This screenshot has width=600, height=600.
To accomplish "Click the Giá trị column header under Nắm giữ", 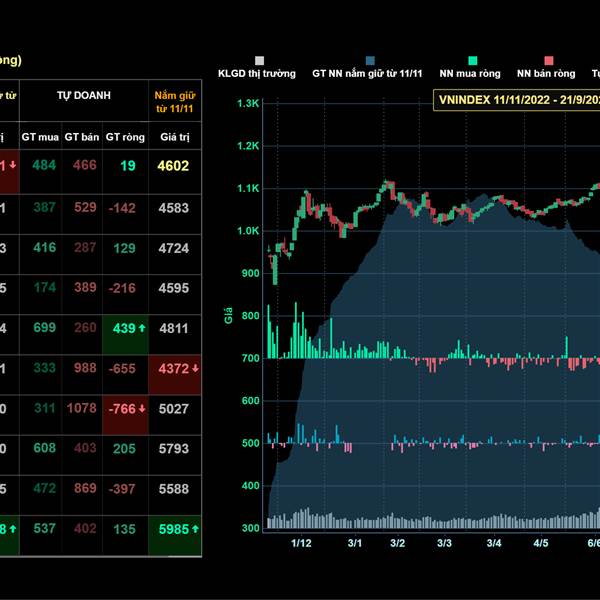I will [175, 137].
